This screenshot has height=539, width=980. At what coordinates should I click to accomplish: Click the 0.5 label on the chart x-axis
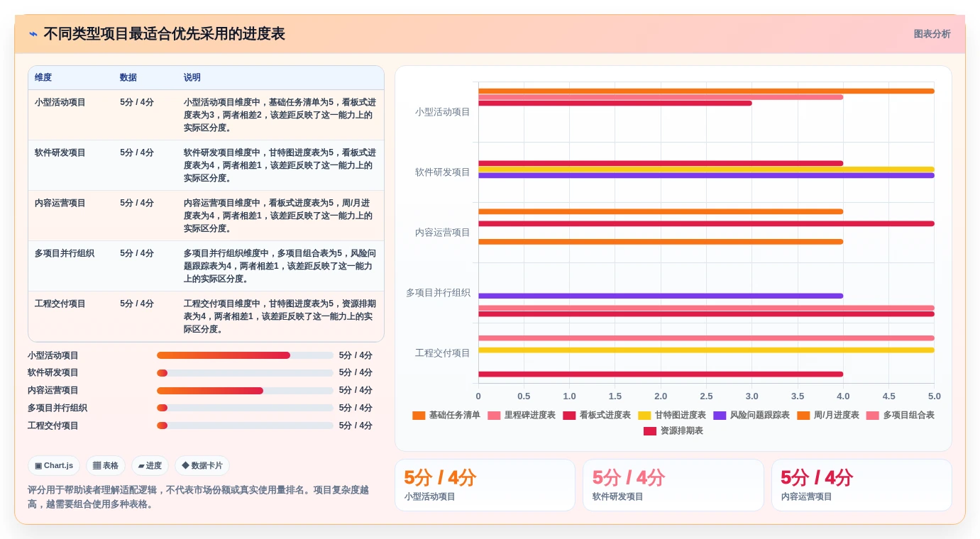point(524,396)
